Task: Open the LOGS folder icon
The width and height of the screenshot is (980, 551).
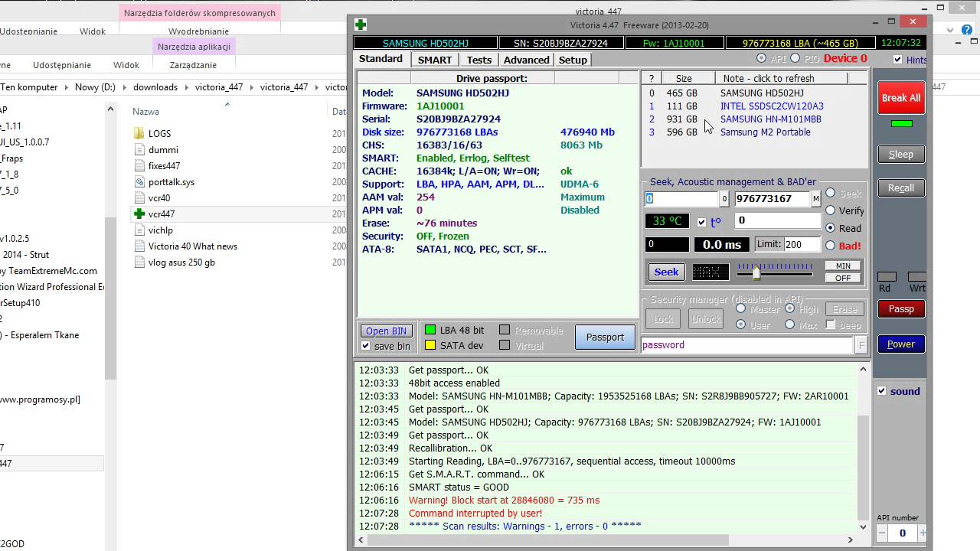Action: (139, 134)
